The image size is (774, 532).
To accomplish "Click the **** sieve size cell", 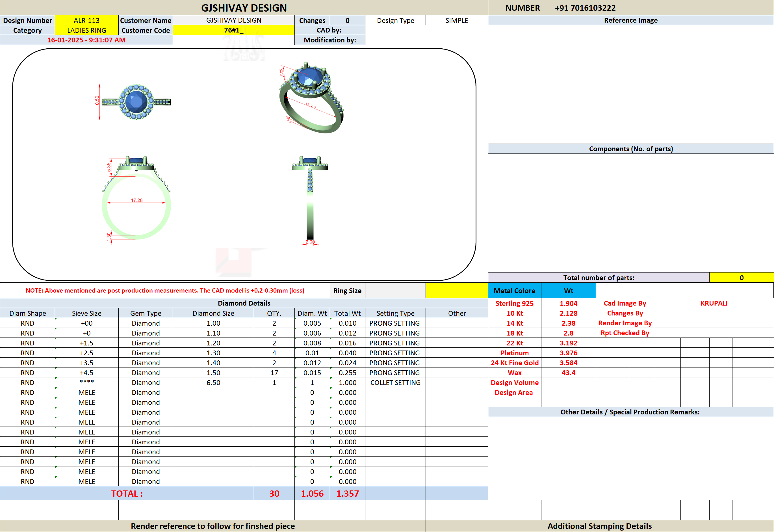I will 87,382.
